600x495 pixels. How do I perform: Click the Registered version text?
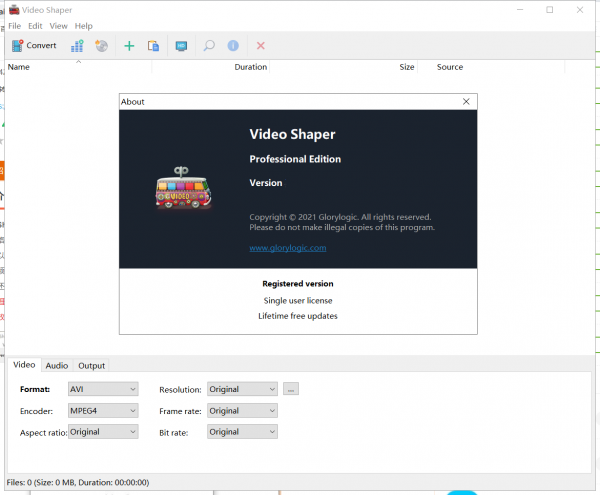click(298, 284)
